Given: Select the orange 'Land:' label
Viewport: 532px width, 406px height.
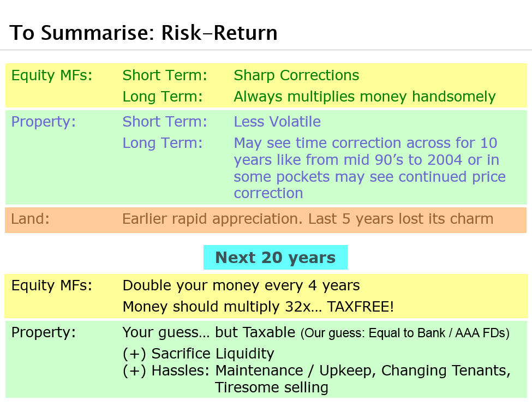Looking at the screenshot, I should point(30,219).
